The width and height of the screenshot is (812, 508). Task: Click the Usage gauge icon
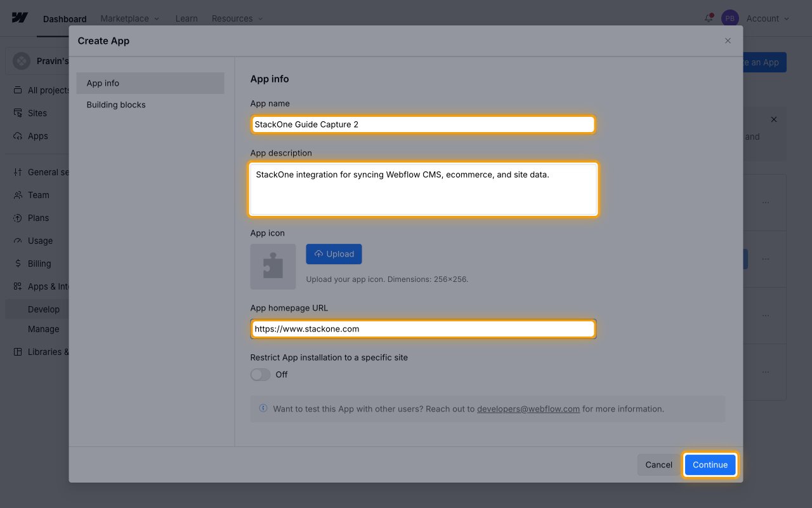pyautogui.click(x=18, y=241)
